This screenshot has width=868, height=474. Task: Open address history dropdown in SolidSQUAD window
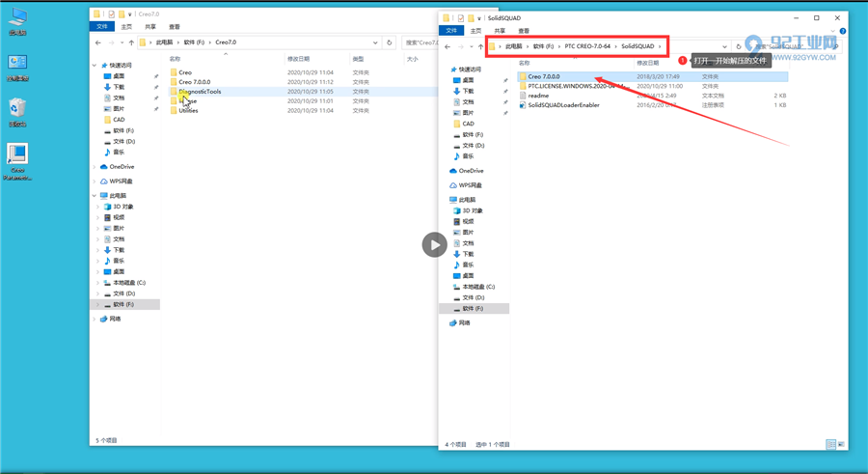(x=724, y=46)
